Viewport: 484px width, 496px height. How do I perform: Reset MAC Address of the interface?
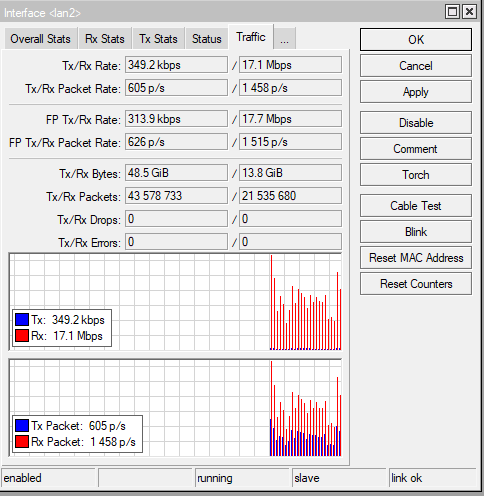tap(416, 258)
